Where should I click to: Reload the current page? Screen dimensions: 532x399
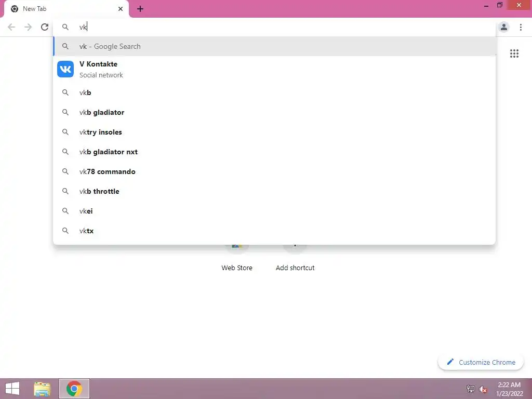[45, 27]
